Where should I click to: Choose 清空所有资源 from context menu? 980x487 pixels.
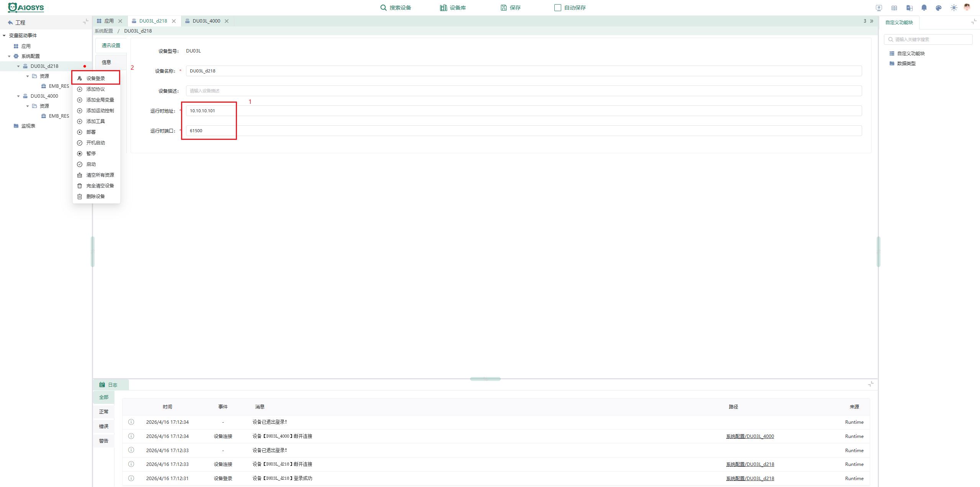tap(96, 175)
